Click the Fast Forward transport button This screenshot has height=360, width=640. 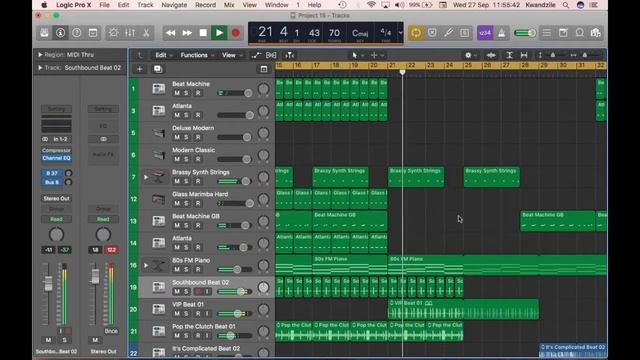(x=187, y=33)
